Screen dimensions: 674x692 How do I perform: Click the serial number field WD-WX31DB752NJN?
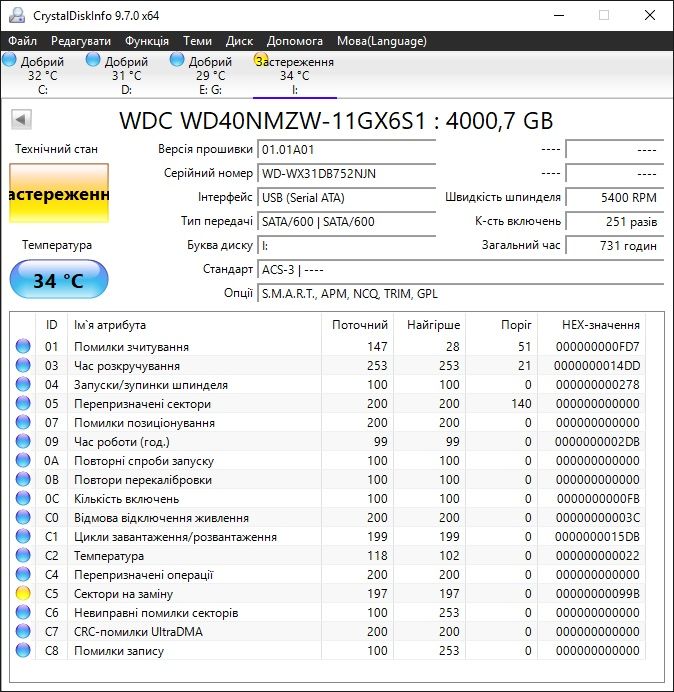point(346,173)
